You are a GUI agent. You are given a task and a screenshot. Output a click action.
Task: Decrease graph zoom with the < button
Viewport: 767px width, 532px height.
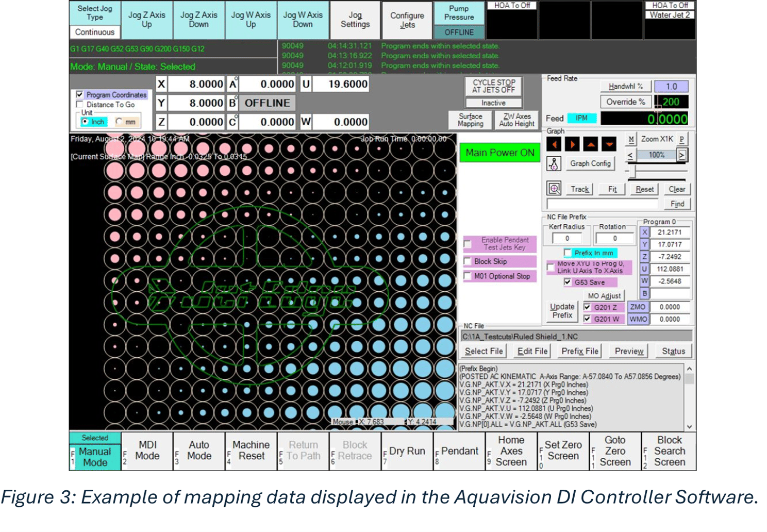[630, 155]
